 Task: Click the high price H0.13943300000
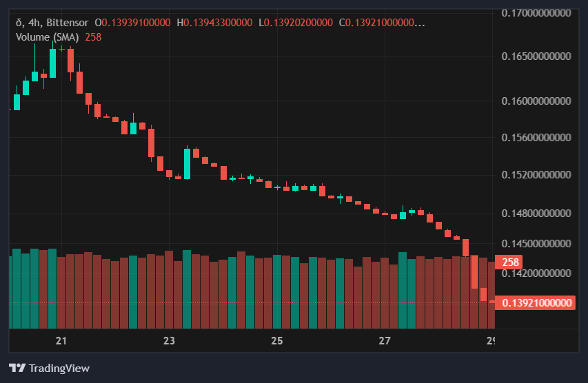click(214, 23)
